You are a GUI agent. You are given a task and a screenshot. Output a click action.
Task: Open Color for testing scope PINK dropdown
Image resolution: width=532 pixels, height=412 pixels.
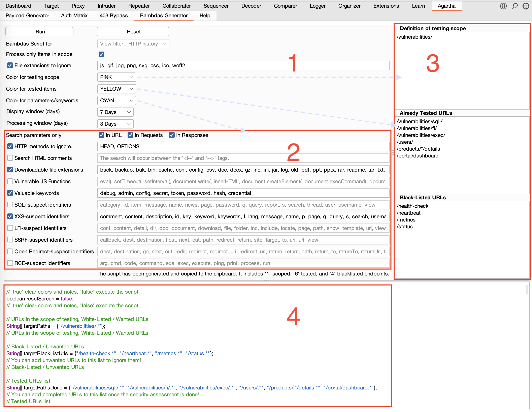point(117,77)
